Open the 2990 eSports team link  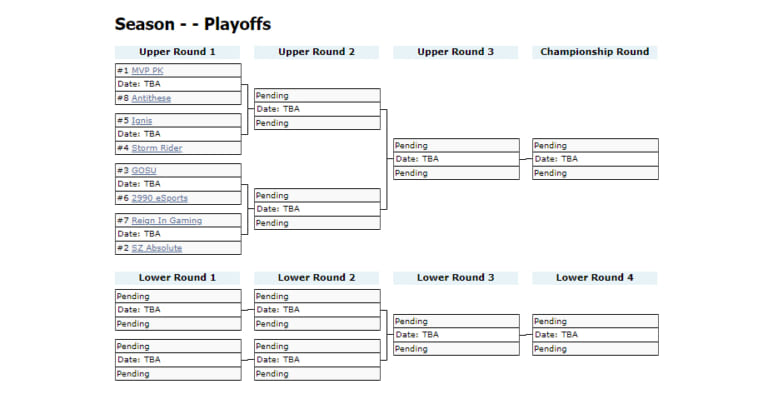pyautogui.click(x=160, y=198)
